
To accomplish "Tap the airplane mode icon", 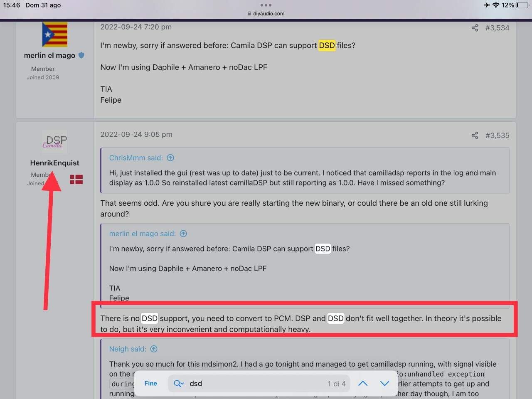I will [487, 5].
